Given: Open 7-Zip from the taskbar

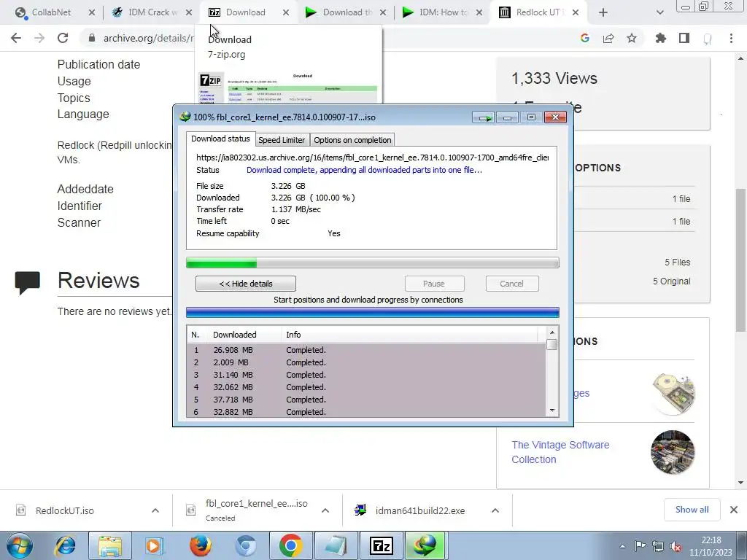Looking at the screenshot, I should (381, 545).
